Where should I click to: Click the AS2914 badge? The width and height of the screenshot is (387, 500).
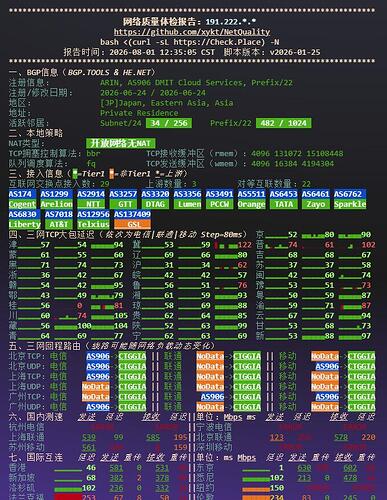[91, 194]
